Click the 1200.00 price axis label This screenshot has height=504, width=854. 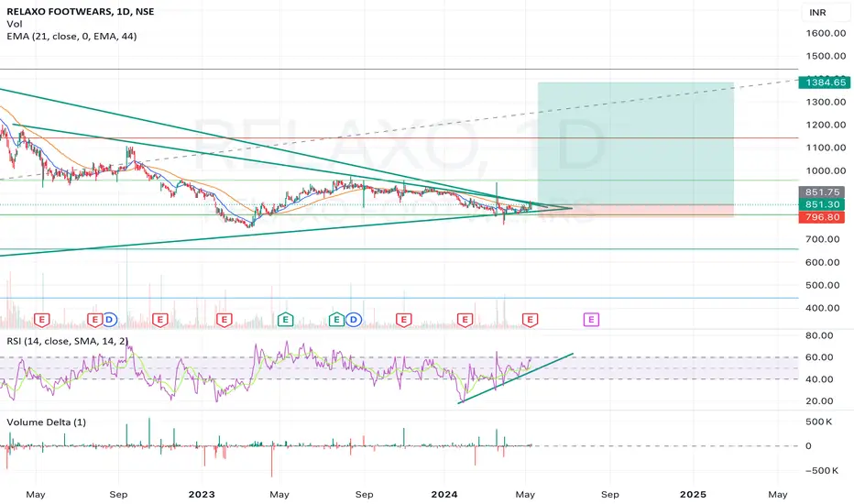pyautogui.click(x=826, y=125)
